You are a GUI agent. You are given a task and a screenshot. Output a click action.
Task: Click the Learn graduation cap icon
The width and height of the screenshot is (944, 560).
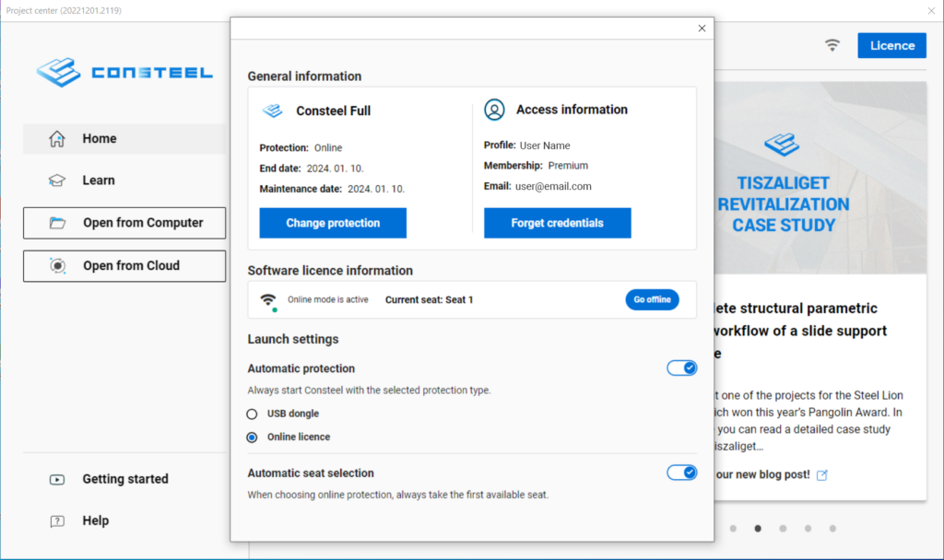click(57, 181)
